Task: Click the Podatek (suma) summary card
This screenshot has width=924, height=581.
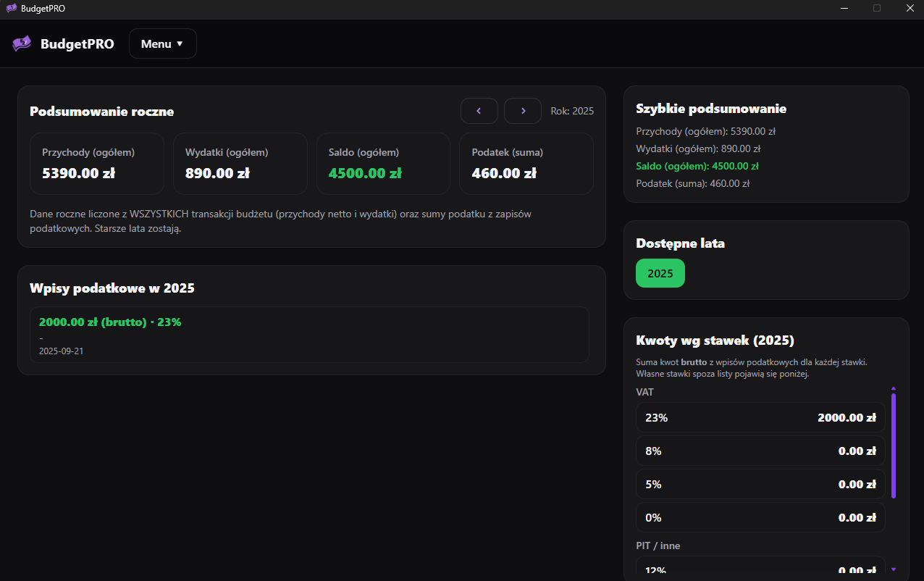Action: 526,163
